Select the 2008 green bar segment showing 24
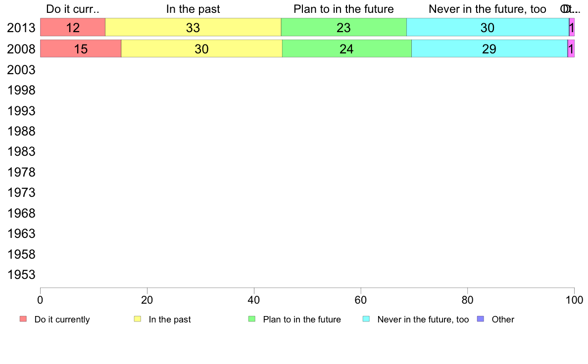The height and width of the screenshot is (364, 588). tap(347, 48)
